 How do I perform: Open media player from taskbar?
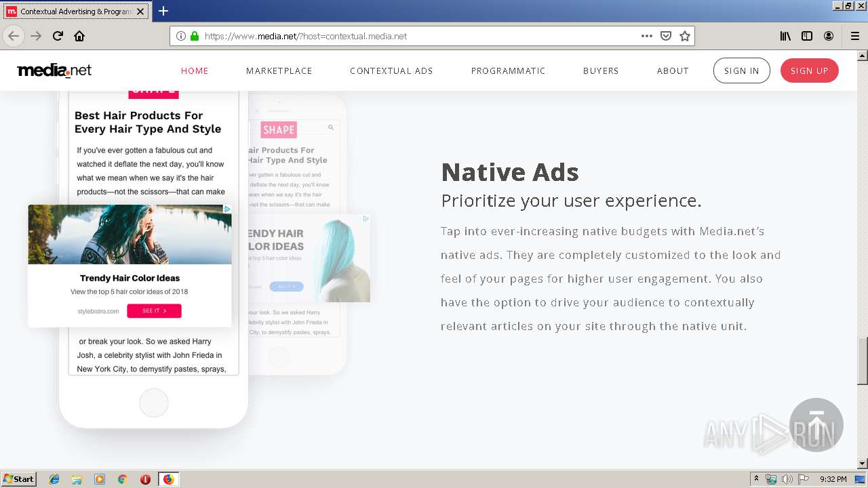pos(100,479)
